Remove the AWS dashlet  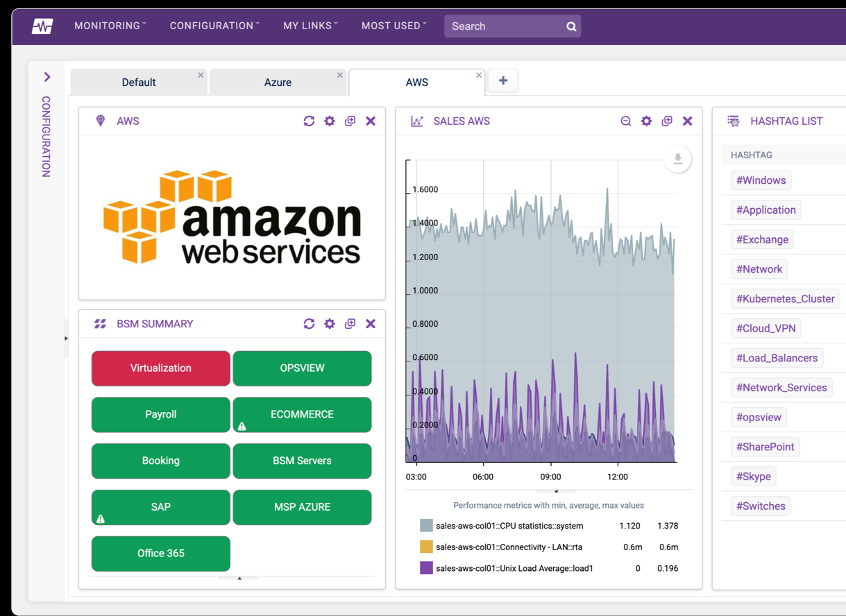[371, 121]
